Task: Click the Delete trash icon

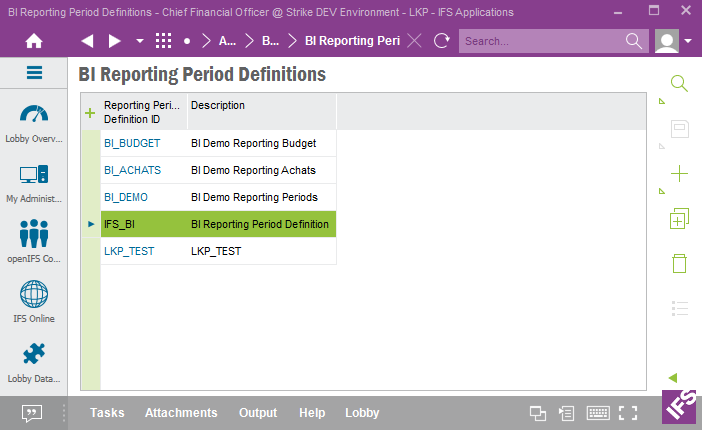Action: click(x=679, y=264)
